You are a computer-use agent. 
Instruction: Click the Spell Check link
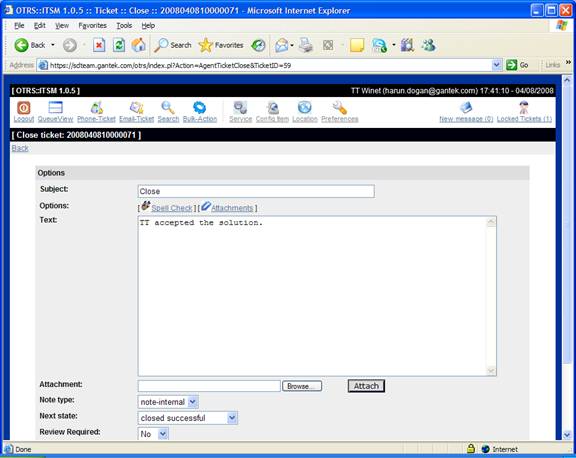pyautogui.click(x=172, y=208)
